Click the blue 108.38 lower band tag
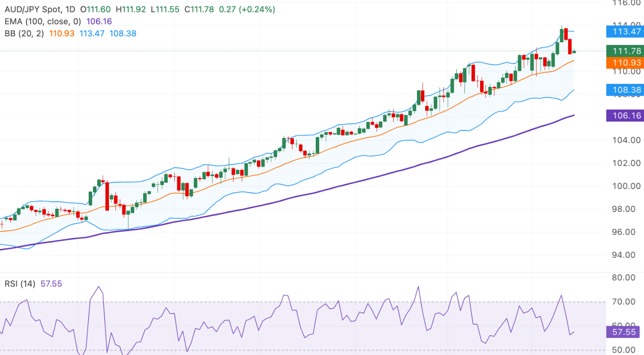Screen dimensions: 644x355 coord(626,90)
